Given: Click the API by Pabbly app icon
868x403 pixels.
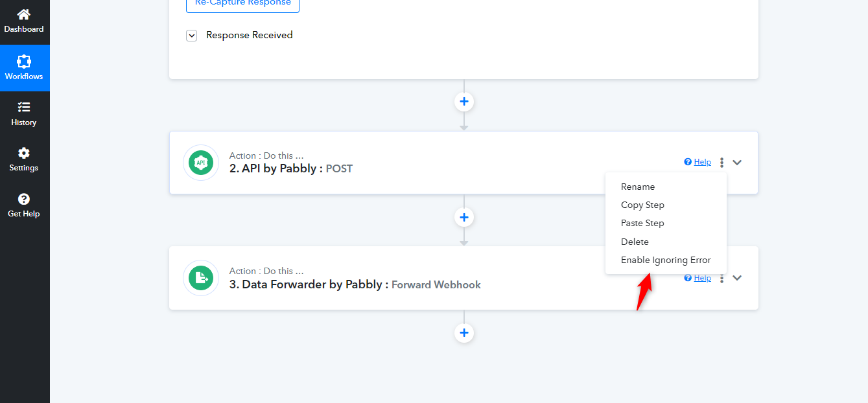Looking at the screenshot, I should click(201, 163).
